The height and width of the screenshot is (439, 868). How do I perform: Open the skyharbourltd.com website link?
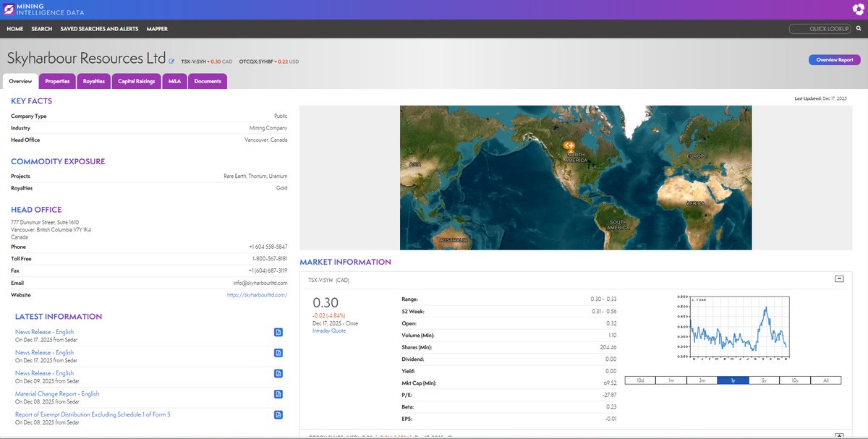[x=257, y=295]
